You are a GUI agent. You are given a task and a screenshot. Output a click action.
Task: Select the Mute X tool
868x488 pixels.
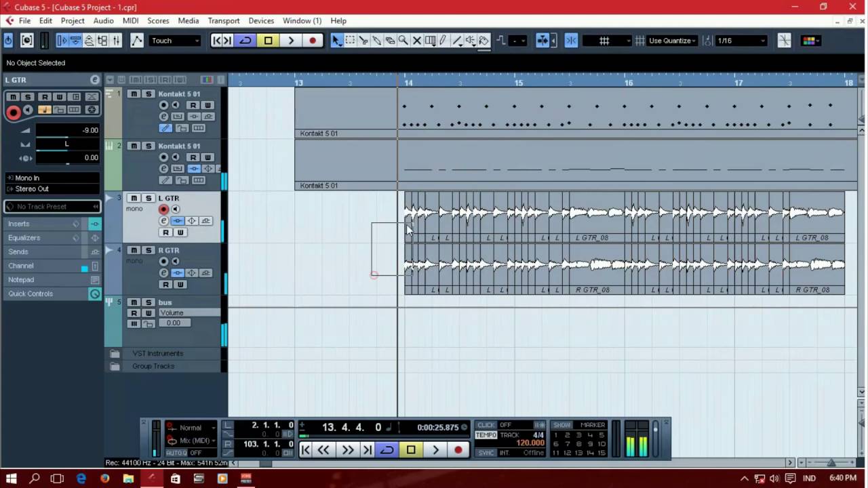tap(416, 41)
